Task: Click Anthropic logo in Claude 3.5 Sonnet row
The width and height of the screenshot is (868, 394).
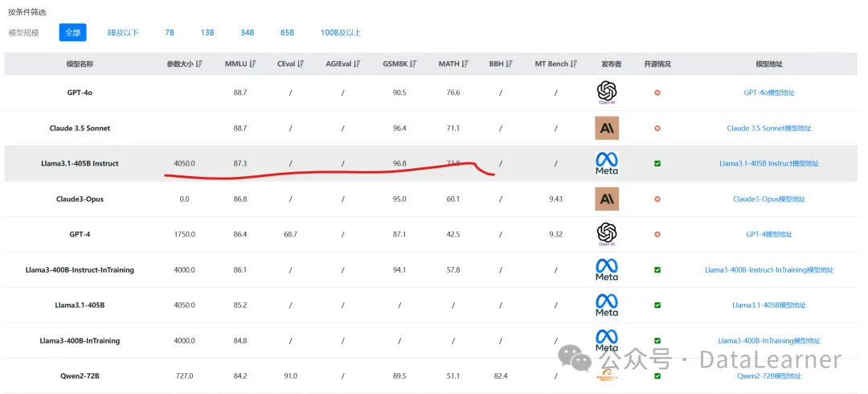Action: [607, 128]
